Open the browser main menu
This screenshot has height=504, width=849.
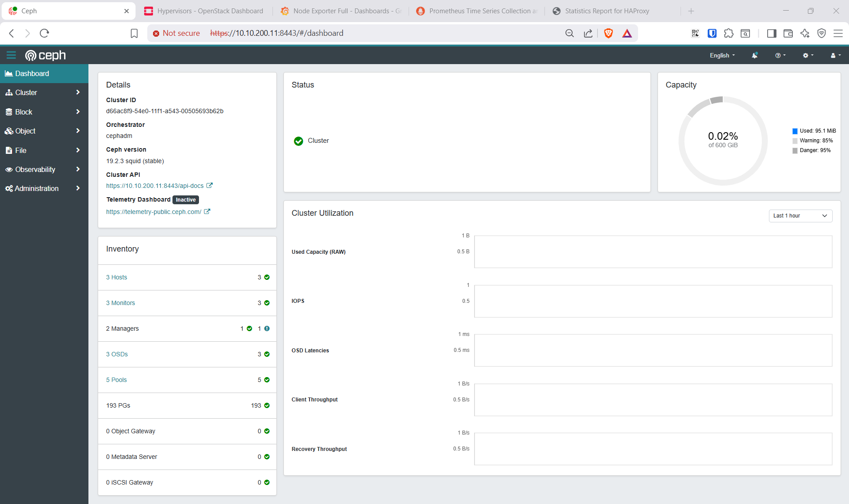click(838, 33)
